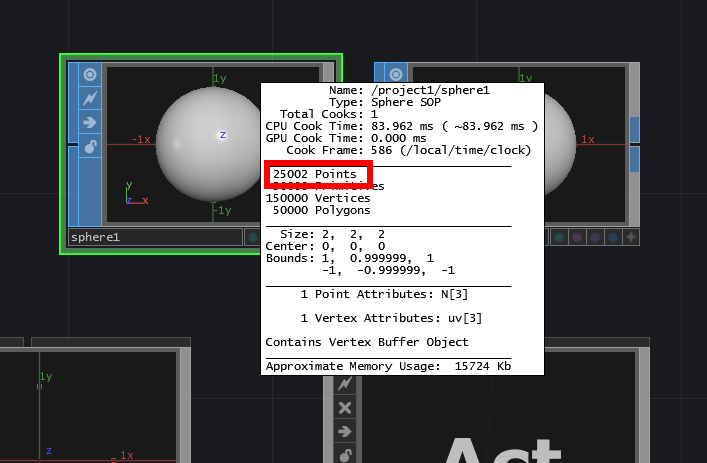Viewport: 707px width, 463px height.
Task: Toggle the X cooking flag on the bottom node
Action: tap(345, 408)
